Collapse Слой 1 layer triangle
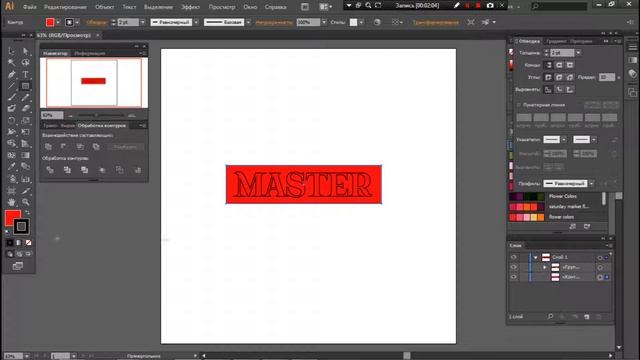Screen dimensions: 640x360 [536, 258]
